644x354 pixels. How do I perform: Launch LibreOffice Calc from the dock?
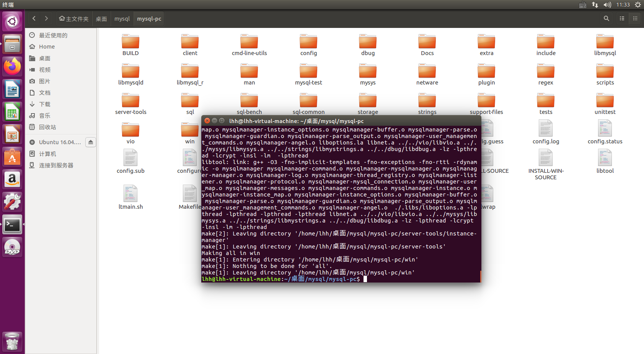(12, 112)
